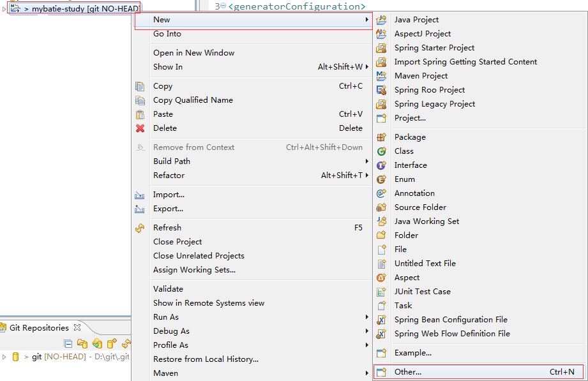Click the Spring Roo Project icon
588x381 pixels.
tap(381, 90)
